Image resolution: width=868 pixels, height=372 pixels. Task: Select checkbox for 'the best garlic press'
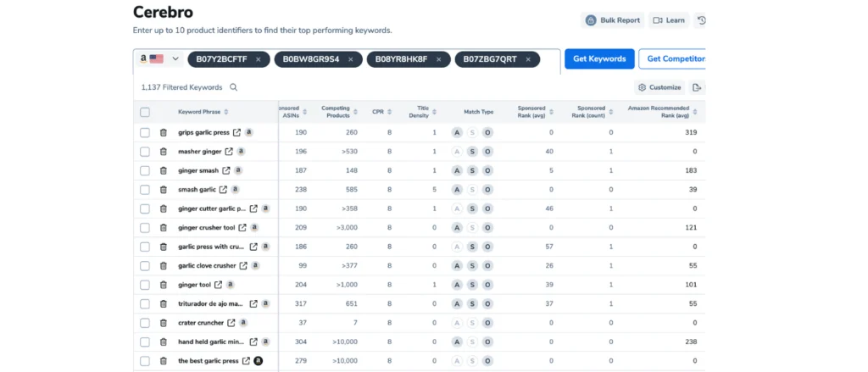(x=145, y=361)
